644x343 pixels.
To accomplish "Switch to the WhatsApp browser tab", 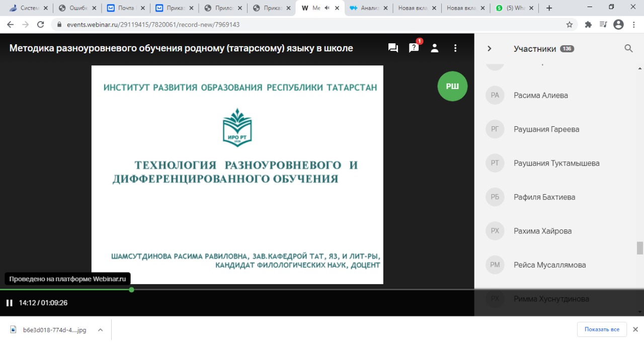I will click(x=512, y=8).
